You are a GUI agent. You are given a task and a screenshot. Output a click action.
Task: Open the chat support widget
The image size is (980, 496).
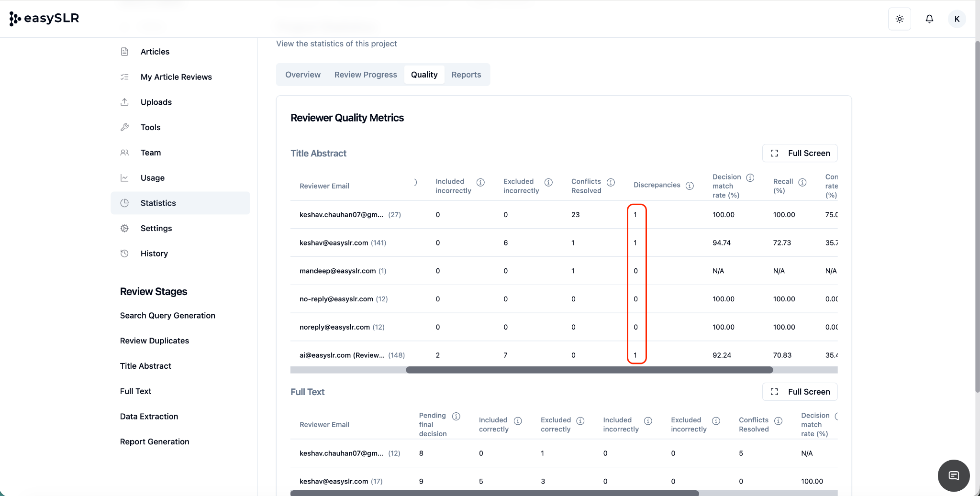[954, 475]
